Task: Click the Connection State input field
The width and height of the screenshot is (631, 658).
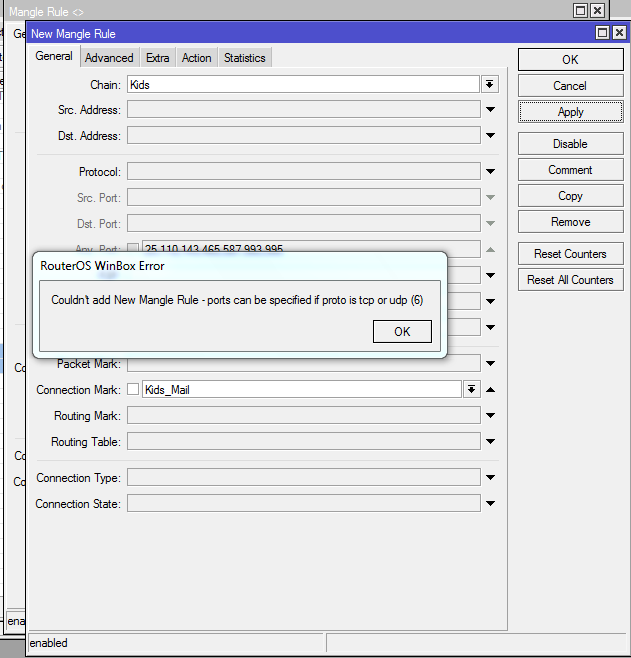Action: point(304,503)
